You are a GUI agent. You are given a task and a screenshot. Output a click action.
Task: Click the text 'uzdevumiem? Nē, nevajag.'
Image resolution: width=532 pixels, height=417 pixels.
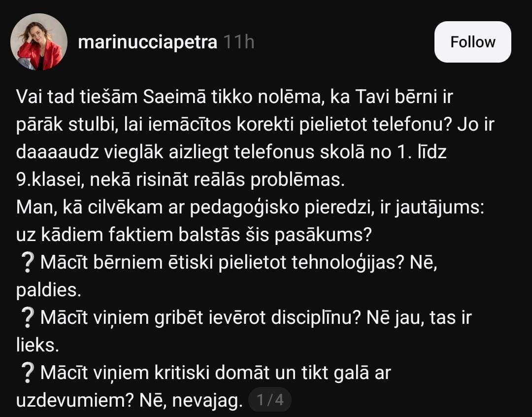130,400
